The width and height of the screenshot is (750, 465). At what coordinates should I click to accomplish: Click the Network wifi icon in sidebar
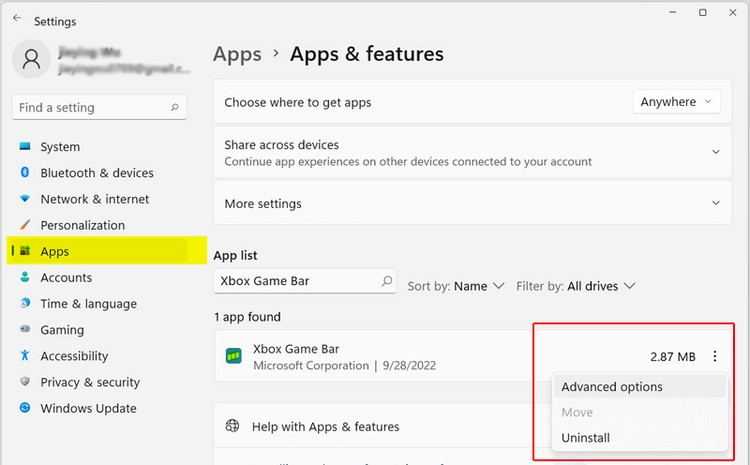(25, 199)
